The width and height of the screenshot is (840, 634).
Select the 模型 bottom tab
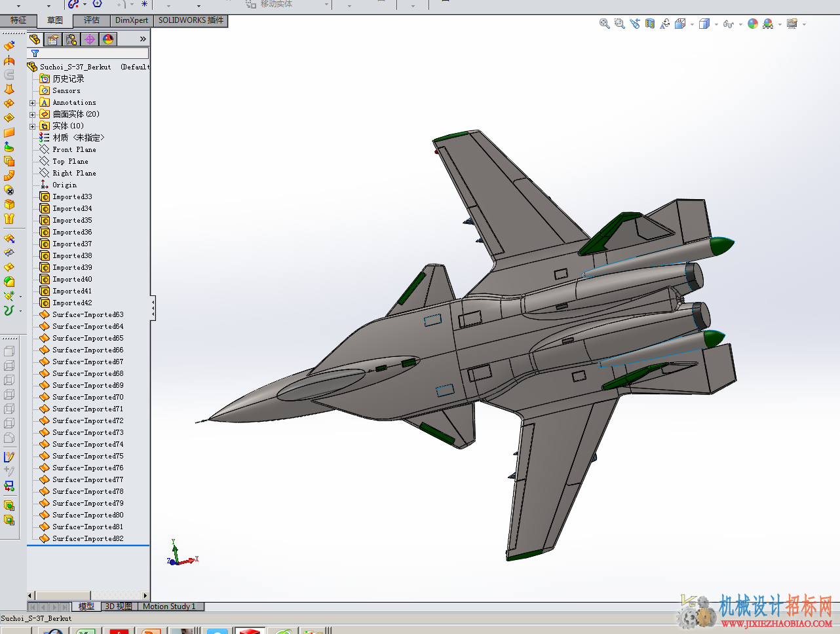pos(86,606)
